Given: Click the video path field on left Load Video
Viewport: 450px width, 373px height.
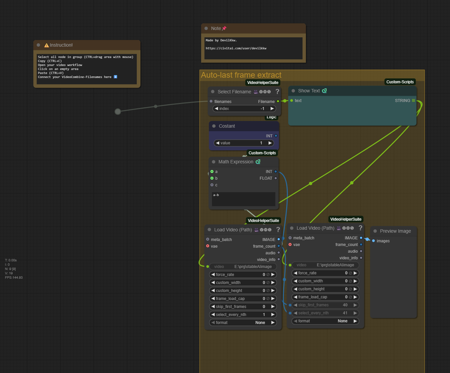Looking at the screenshot, I should tap(243, 266).
